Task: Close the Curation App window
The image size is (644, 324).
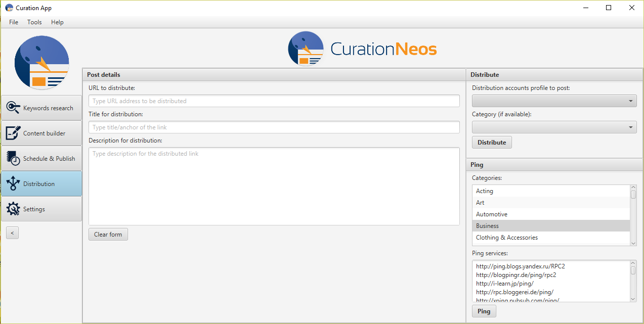Action: (632, 8)
